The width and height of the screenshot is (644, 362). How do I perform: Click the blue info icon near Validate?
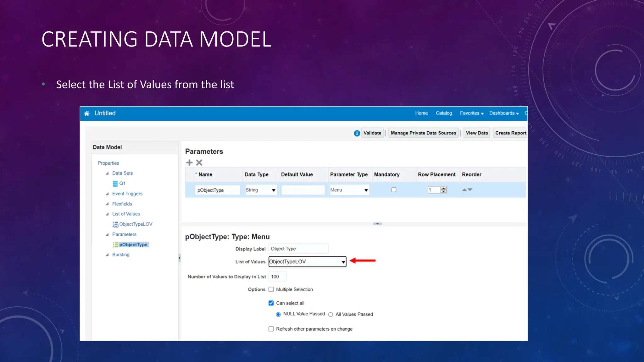click(x=357, y=133)
